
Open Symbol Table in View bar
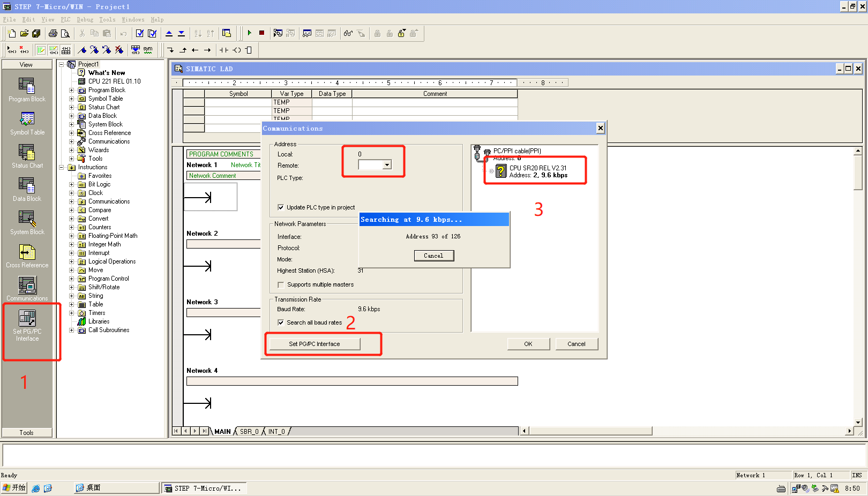pos(27,123)
